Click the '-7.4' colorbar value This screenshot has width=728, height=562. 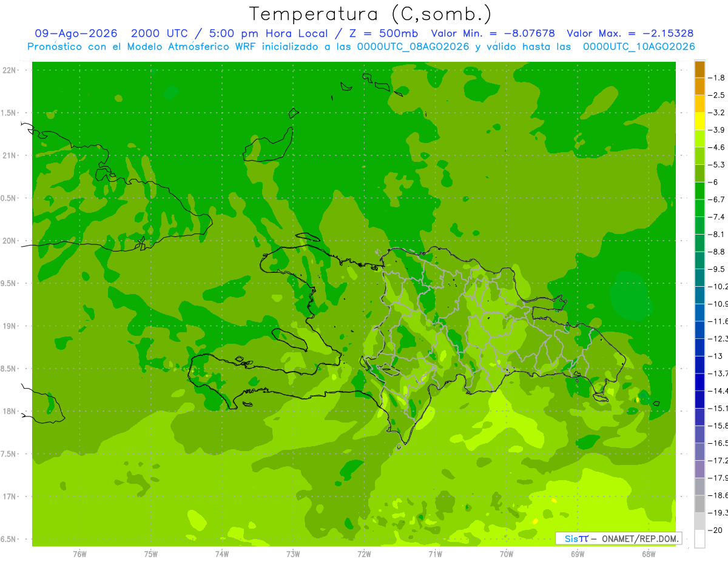(x=716, y=216)
